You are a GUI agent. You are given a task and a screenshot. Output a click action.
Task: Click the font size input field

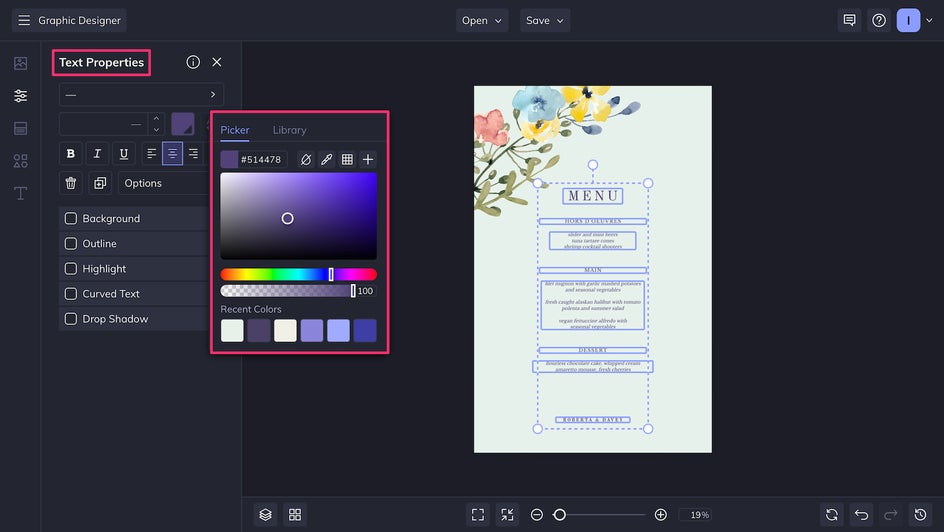click(104, 125)
